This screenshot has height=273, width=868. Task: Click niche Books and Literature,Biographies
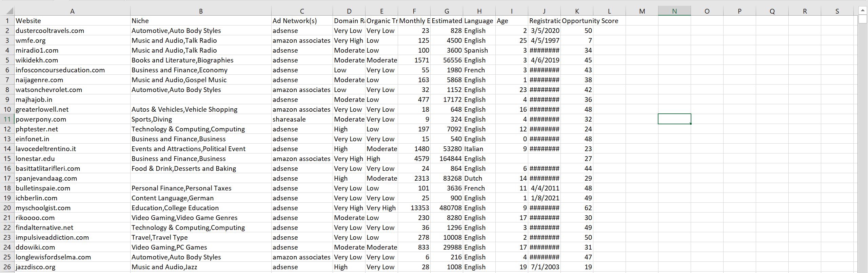pos(201,60)
